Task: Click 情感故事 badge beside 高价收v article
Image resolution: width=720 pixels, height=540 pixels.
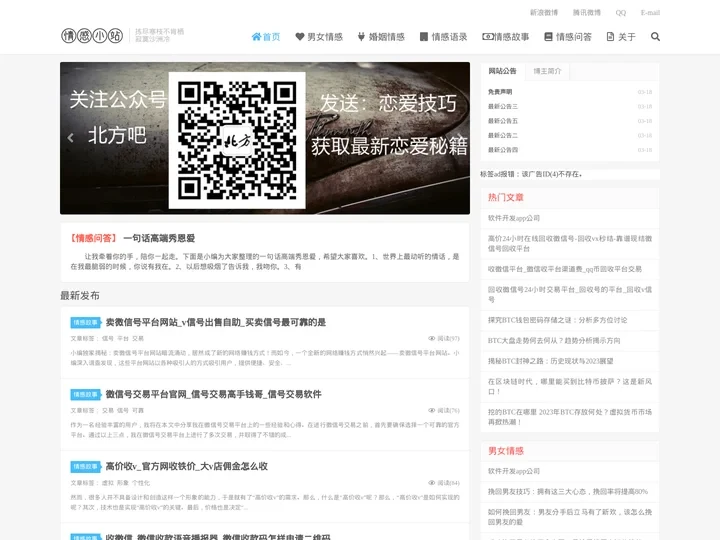Action: click(x=85, y=467)
